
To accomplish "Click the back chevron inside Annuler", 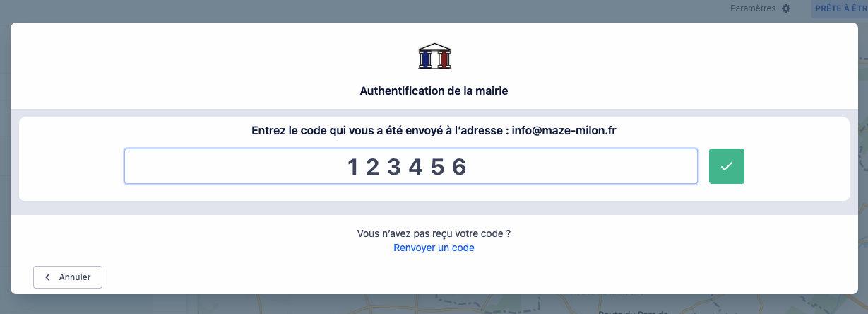I will coord(47,277).
